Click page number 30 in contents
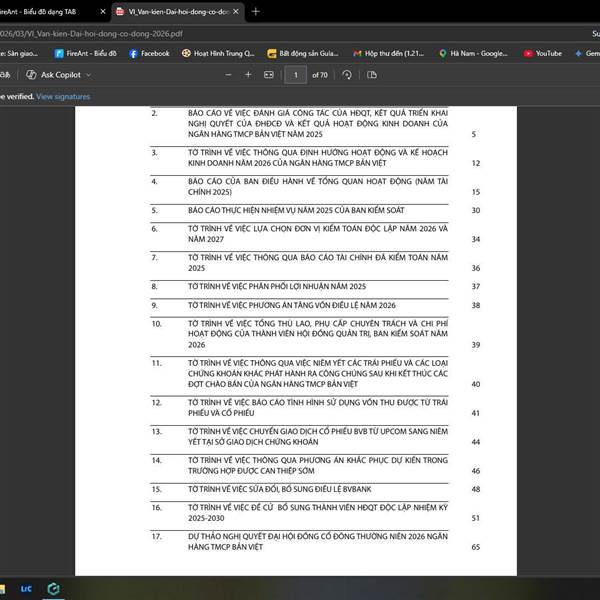This screenshot has width=600, height=600. (476, 210)
